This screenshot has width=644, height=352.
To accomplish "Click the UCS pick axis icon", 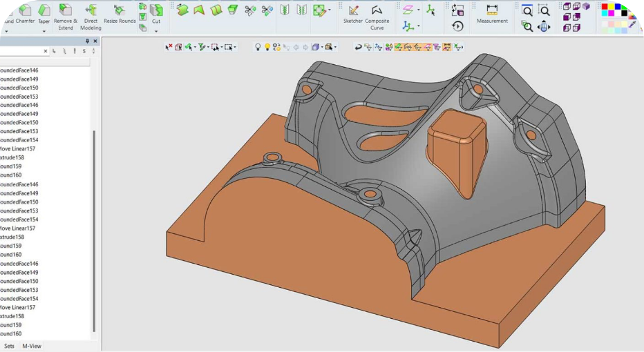I will tap(430, 10).
